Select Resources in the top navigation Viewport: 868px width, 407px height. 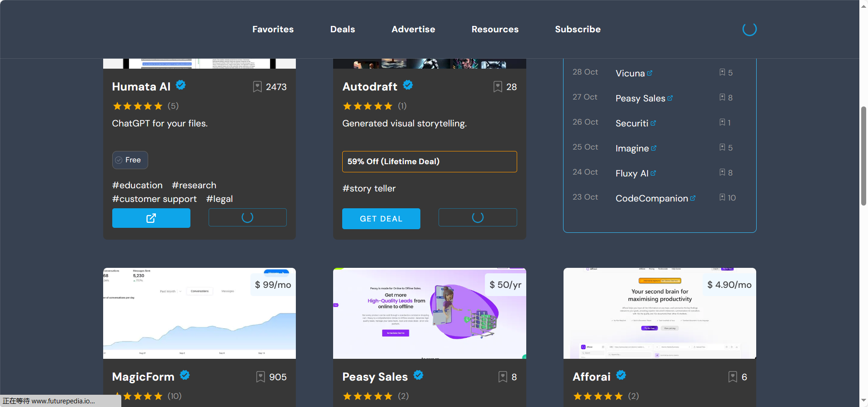[x=495, y=29]
